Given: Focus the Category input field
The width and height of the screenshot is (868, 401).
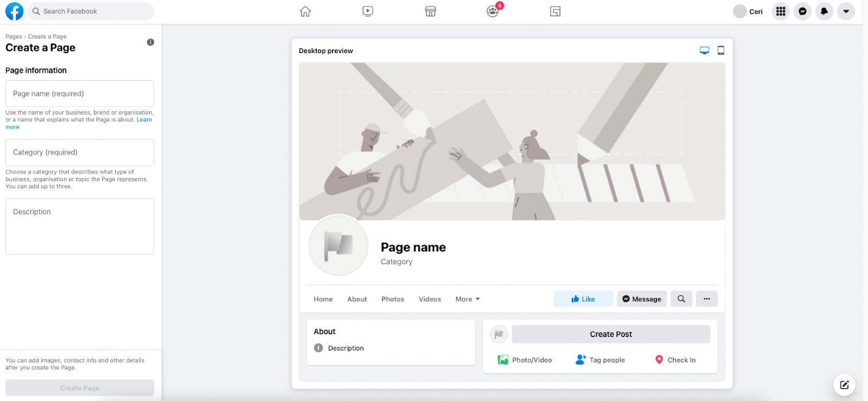Looking at the screenshot, I should point(80,152).
